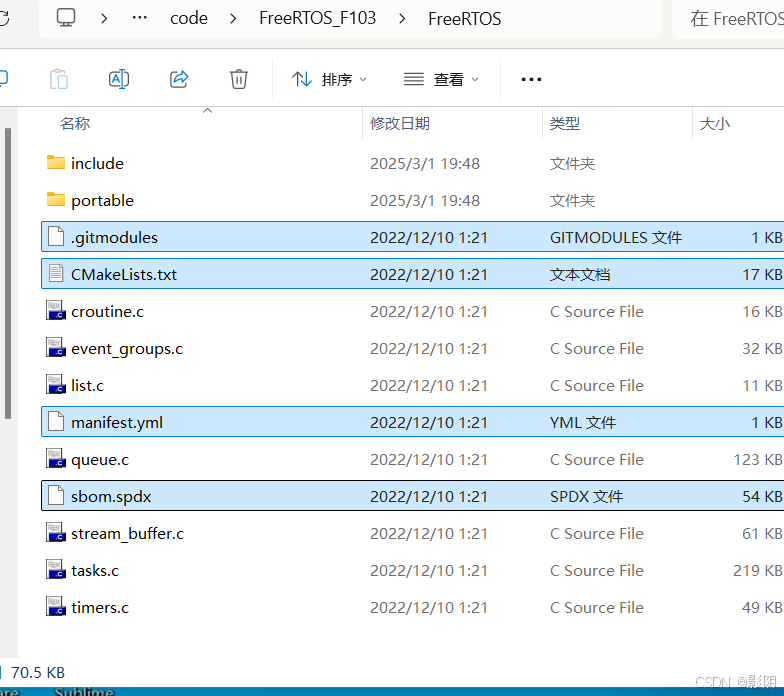Screen dimensions: 784x696
Task: Select the sbom.spdx file name
Action: click(111, 496)
